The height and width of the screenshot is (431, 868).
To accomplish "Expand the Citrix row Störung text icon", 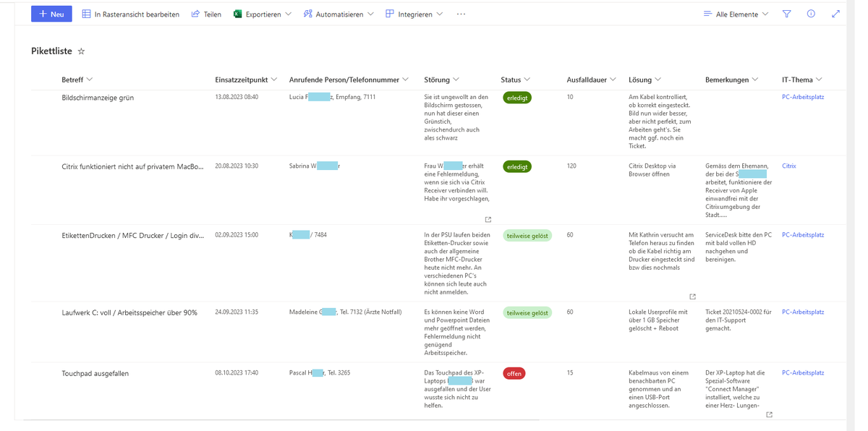I will [488, 219].
